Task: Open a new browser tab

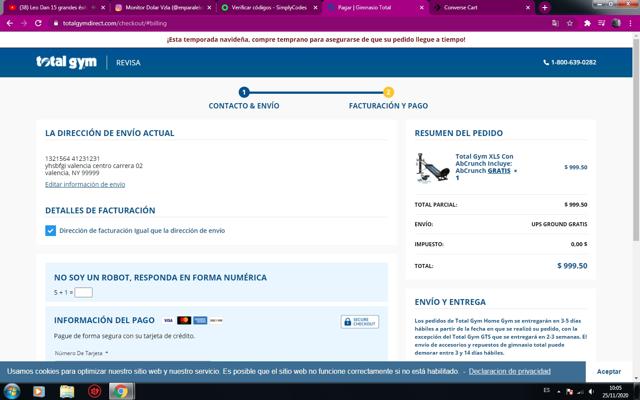Action: tap(544, 7)
